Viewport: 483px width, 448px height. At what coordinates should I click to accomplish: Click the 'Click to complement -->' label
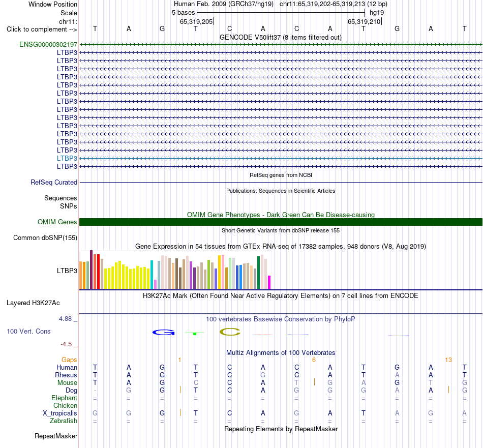point(42,29)
